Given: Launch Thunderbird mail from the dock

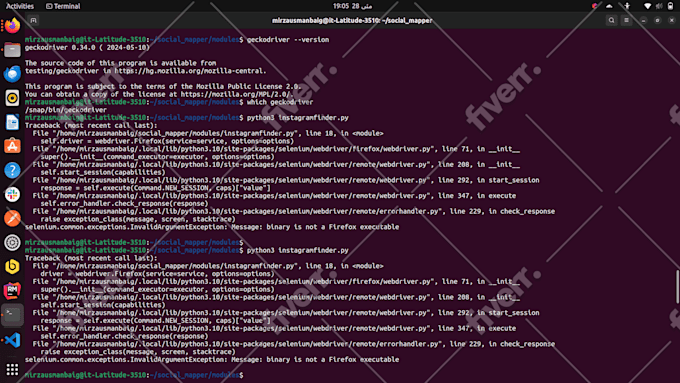Looking at the screenshot, I should pos(12,74).
